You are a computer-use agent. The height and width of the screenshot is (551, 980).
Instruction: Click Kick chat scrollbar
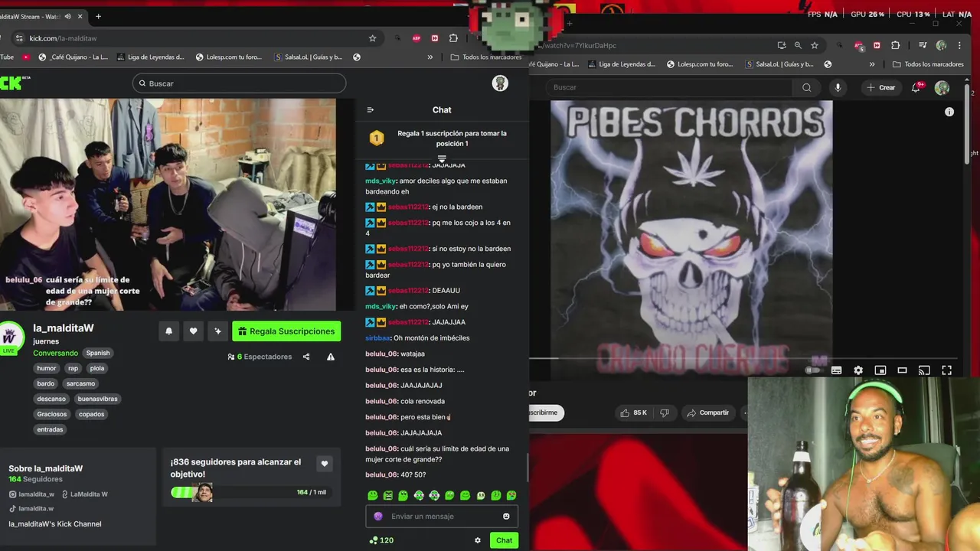click(527, 468)
